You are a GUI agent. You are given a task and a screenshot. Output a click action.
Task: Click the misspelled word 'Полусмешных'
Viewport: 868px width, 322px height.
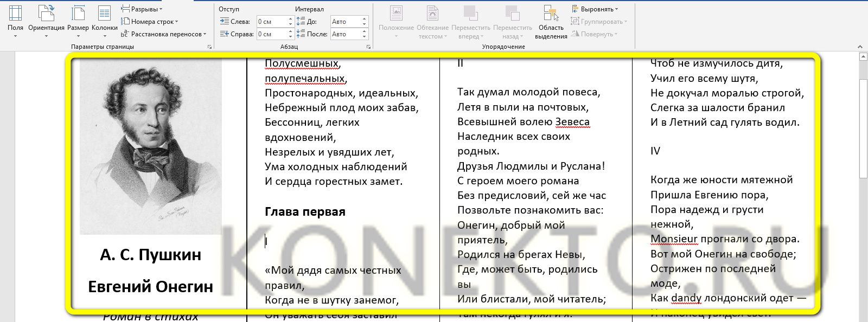click(x=302, y=63)
